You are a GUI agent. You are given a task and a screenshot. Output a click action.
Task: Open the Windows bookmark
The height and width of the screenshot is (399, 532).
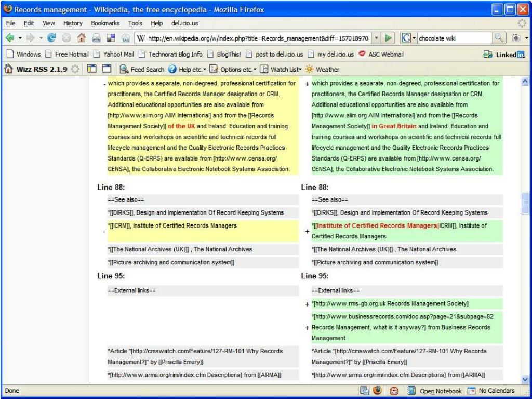click(x=24, y=54)
